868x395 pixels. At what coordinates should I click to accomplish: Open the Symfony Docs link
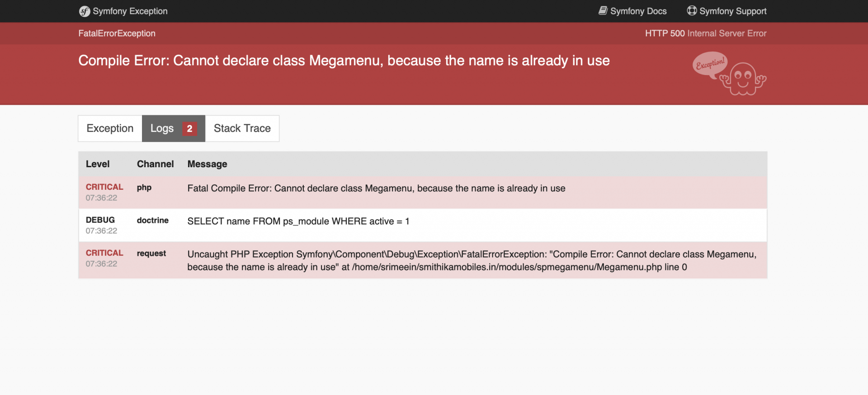click(x=638, y=11)
